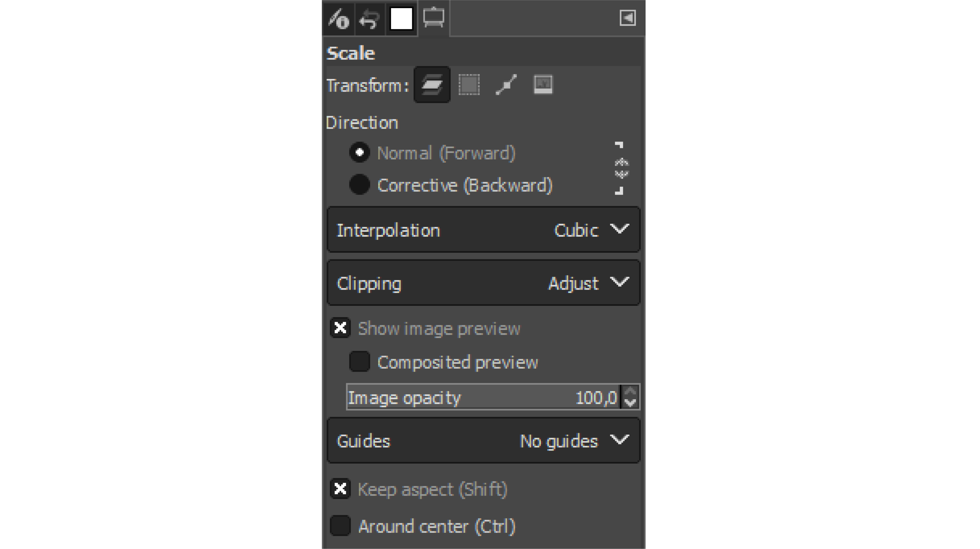Click the Image opacity slider
The height and width of the screenshot is (549, 980).
[483, 397]
